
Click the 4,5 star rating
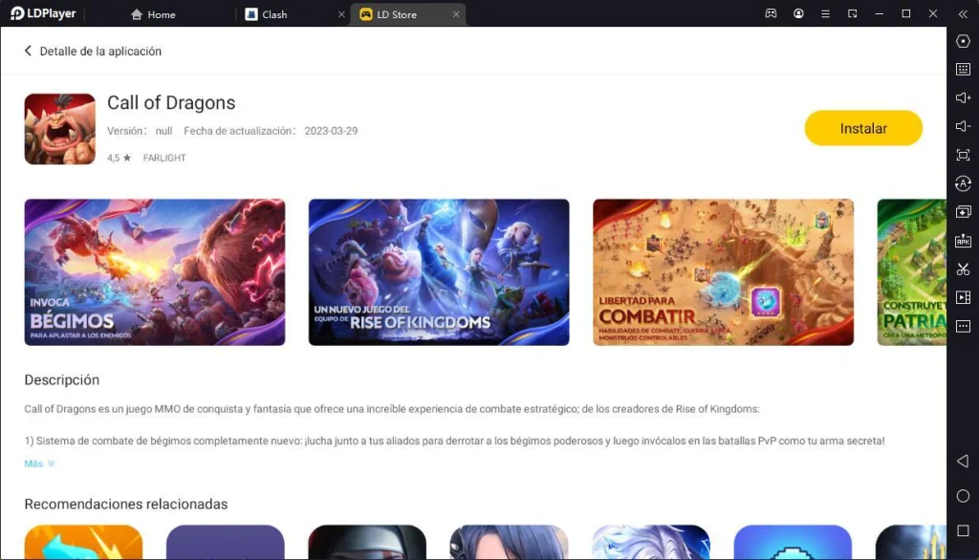[x=119, y=158]
